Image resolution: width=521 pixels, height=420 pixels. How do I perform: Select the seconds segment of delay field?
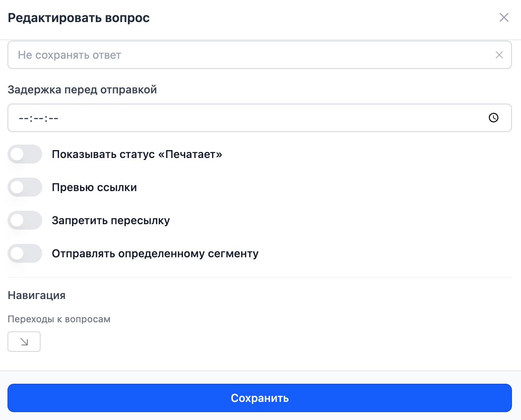point(53,118)
